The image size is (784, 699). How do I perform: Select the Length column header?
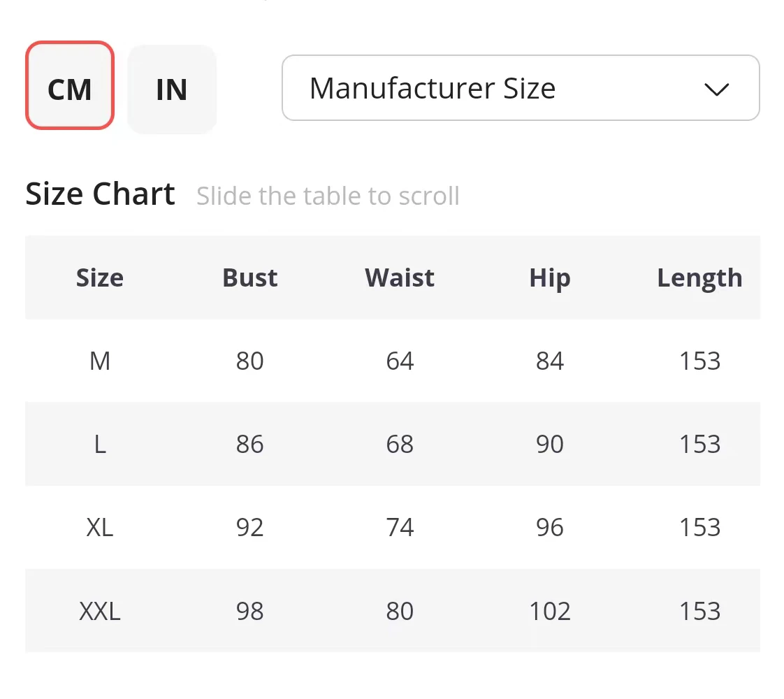699,278
